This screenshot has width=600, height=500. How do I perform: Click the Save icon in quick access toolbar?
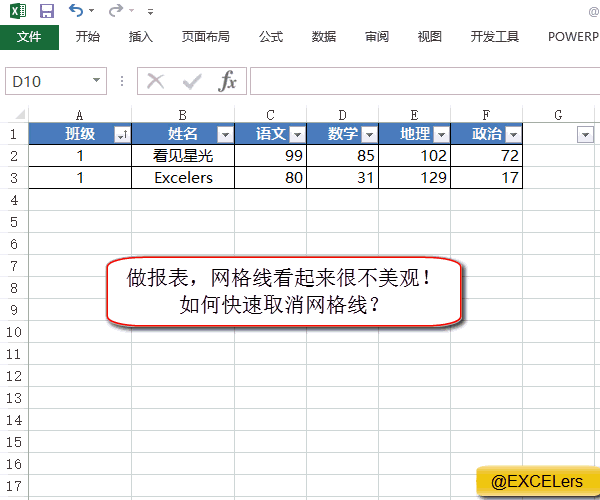click(x=47, y=11)
